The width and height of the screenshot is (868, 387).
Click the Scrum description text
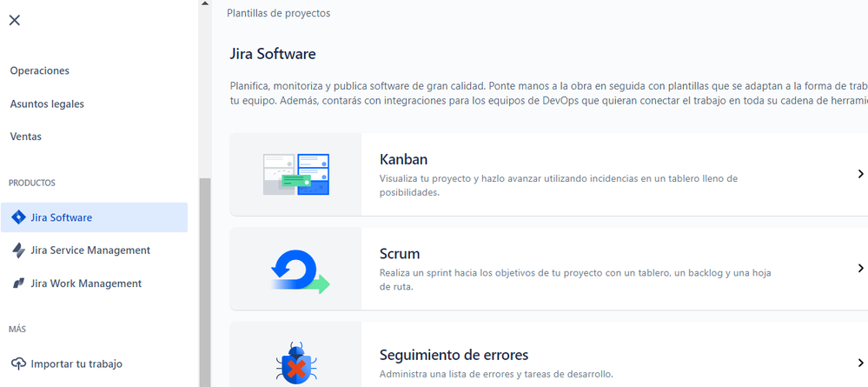click(x=575, y=280)
